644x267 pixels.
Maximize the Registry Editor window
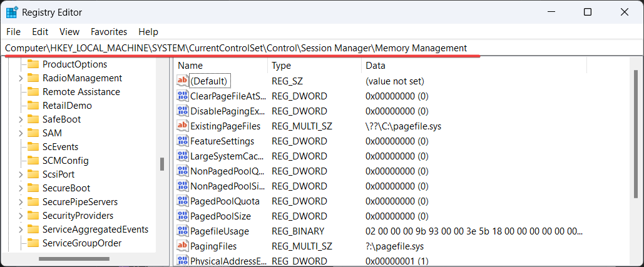pyautogui.click(x=588, y=13)
